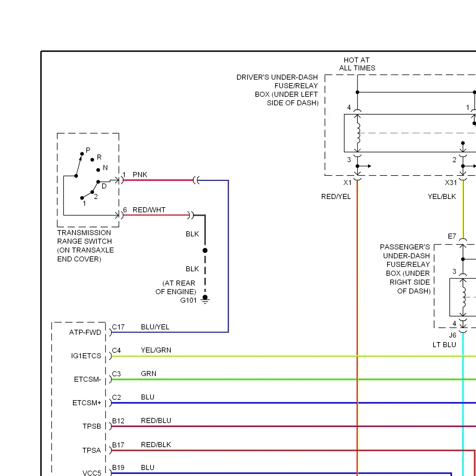This screenshot has height=476, width=476.
Task: Click the X31 connector label
Action: (x=451, y=182)
